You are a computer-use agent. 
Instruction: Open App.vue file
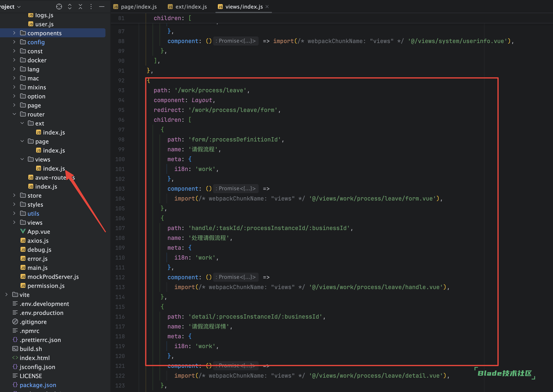click(35, 231)
